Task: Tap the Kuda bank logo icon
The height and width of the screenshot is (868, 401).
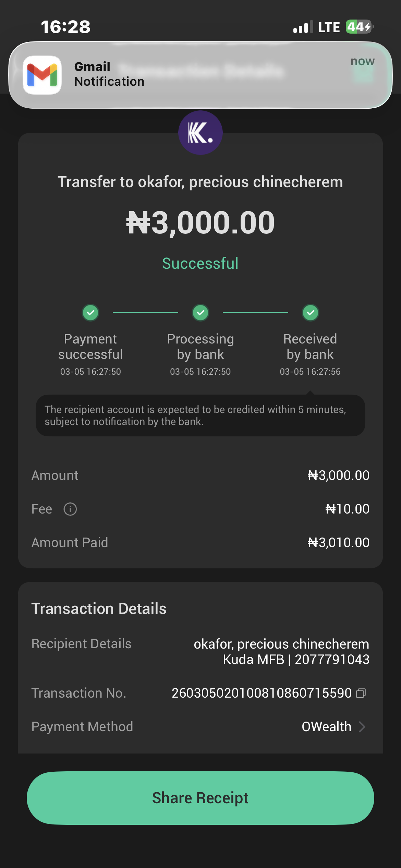Action: (200, 133)
